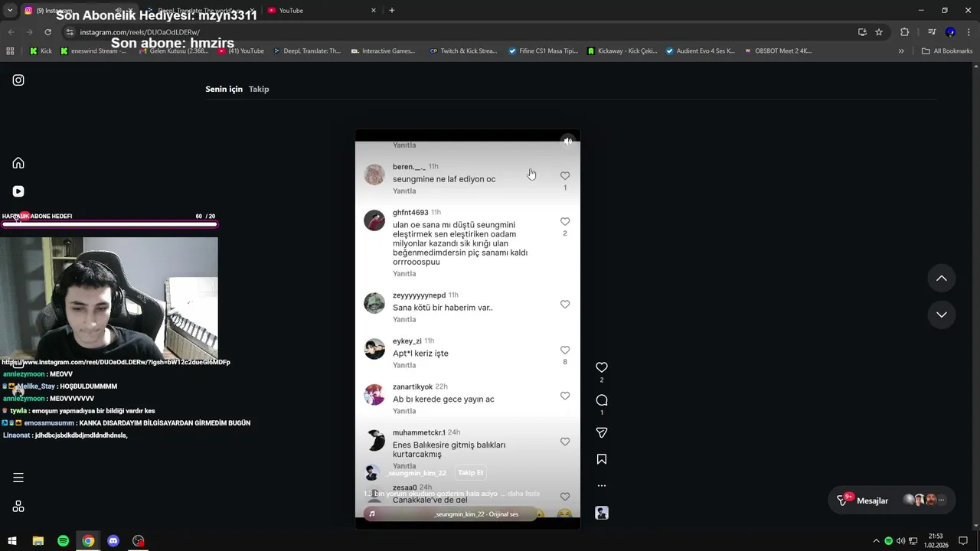Open zanartikyok username in comments

point(413,387)
